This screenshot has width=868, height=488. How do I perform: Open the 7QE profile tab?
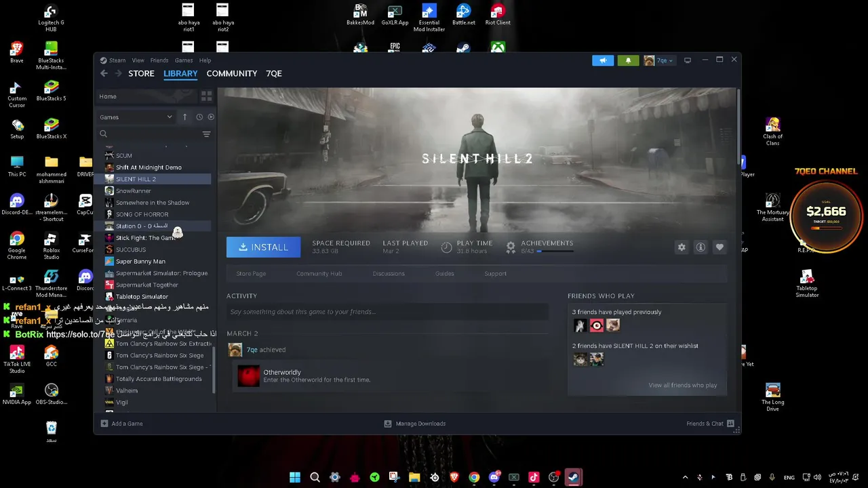point(273,73)
